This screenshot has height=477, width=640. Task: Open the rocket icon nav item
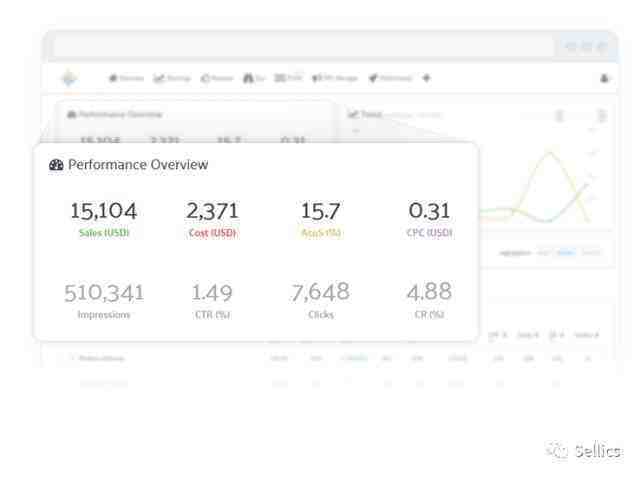(390, 78)
